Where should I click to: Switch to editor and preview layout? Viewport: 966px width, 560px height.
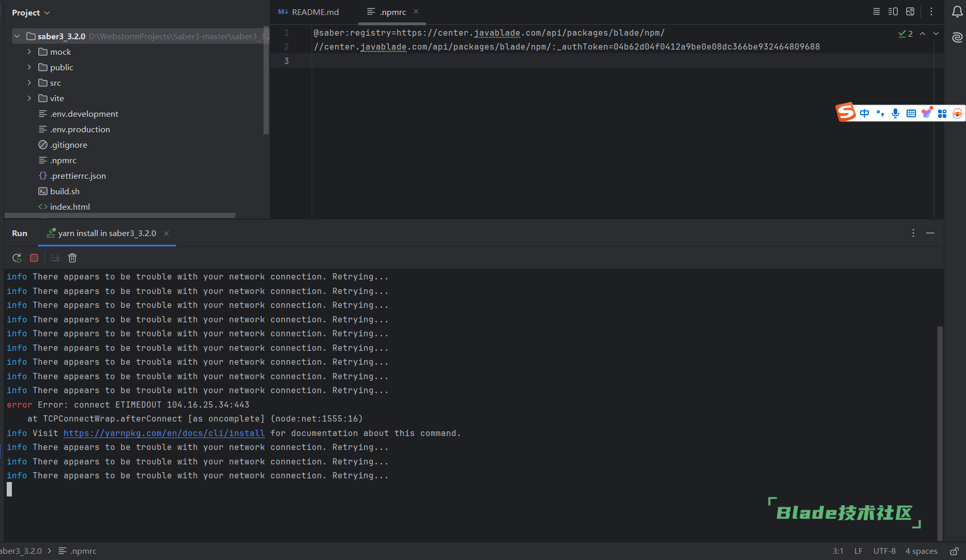[x=893, y=11]
